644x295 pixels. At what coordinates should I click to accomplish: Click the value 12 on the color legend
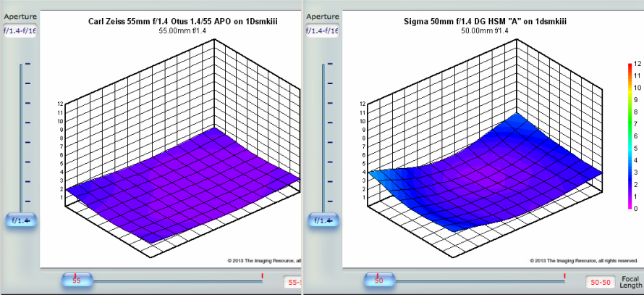pyautogui.click(x=637, y=64)
